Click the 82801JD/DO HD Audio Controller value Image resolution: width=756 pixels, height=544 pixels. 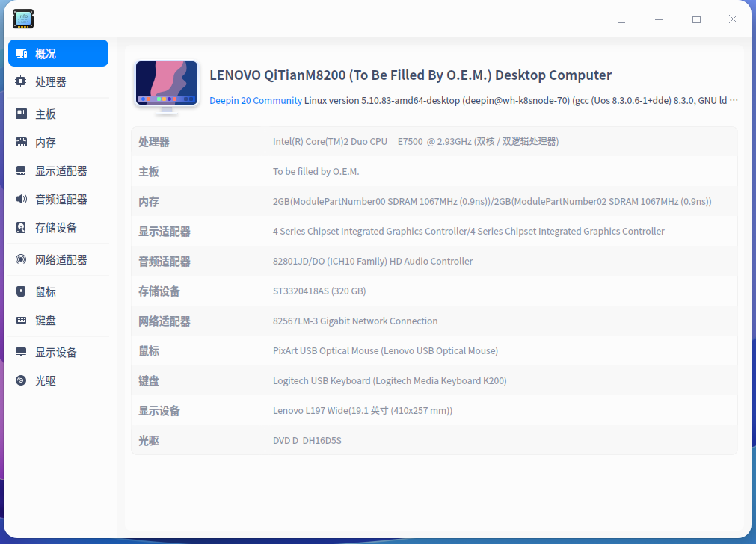click(372, 261)
